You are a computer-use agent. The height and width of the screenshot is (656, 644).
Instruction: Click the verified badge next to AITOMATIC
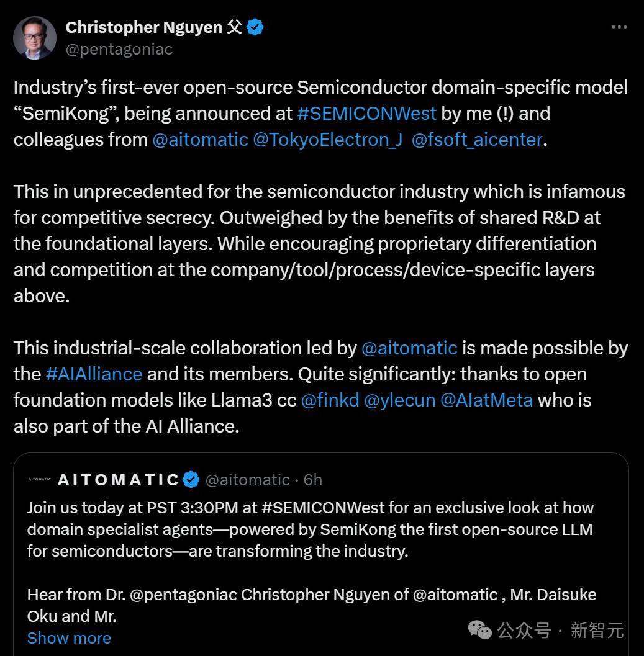(x=191, y=480)
